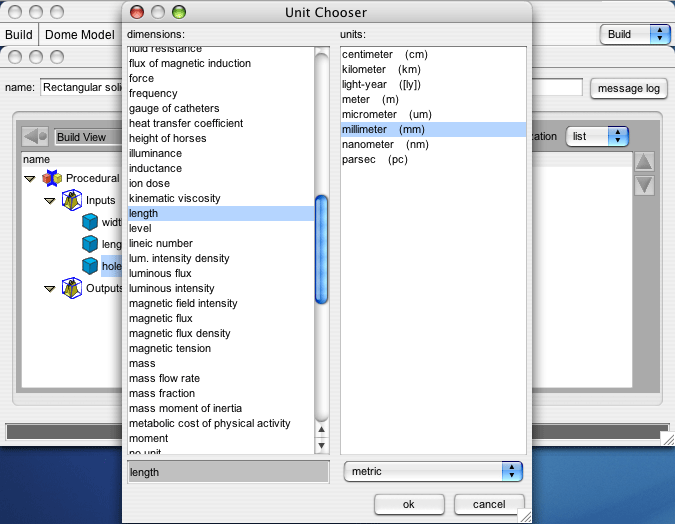The image size is (675, 524).
Task: Select lum. intensity density dimension
Action: (x=221, y=258)
